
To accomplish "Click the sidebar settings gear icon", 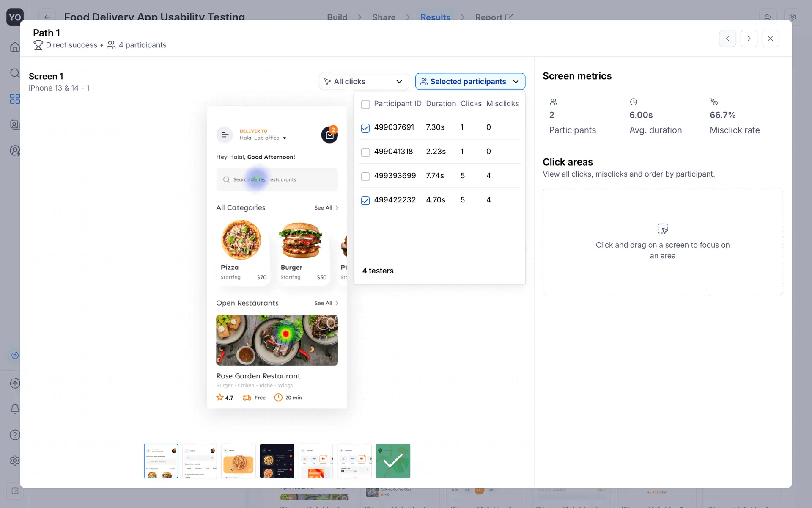I will (x=15, y=461).
